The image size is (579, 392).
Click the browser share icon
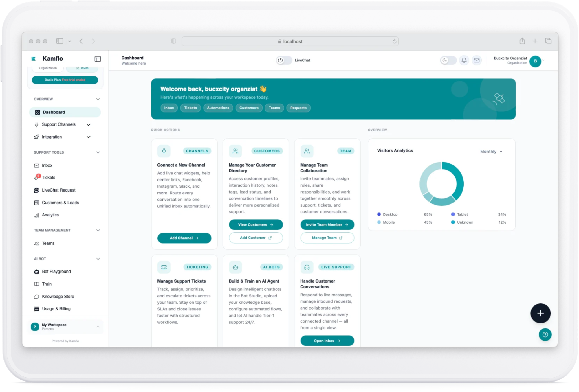tap(522, 41)
